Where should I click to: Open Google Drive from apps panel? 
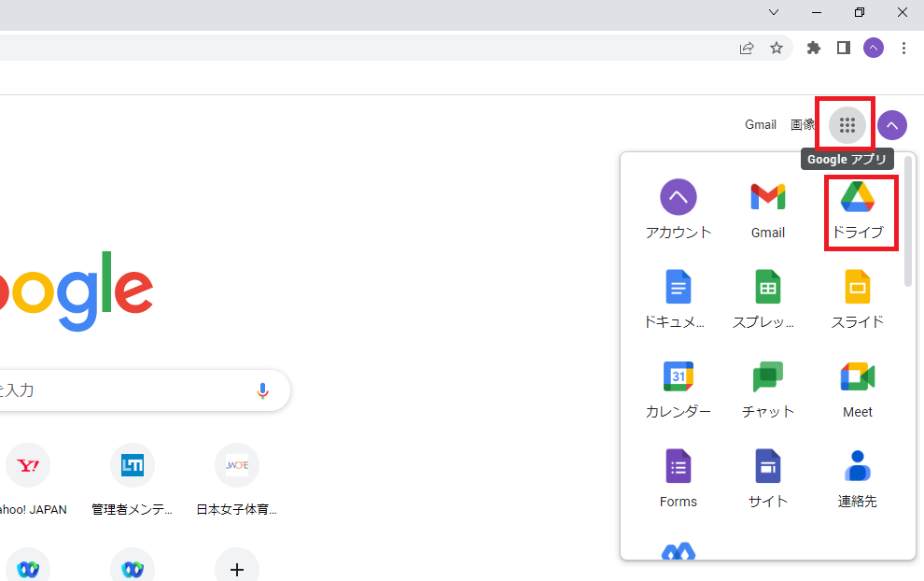(858, 210)
